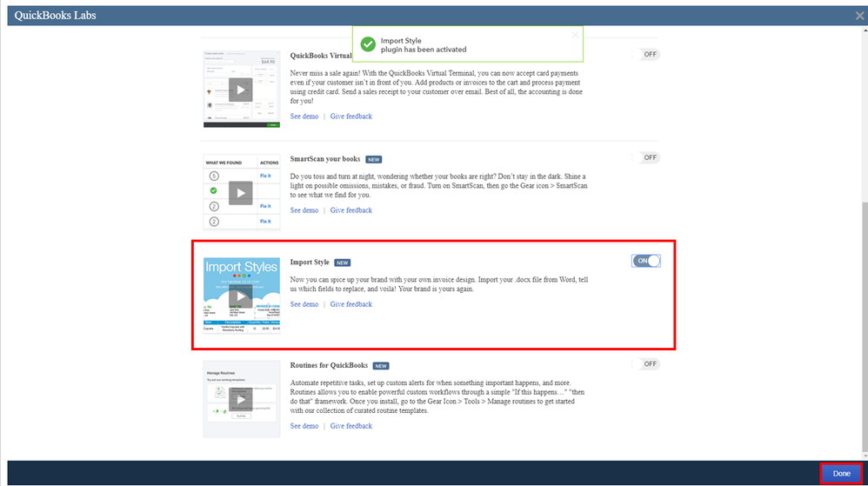Viewport: 868px width, 486px height.
Task: Switch off the Import Style toggle
Action: pyautogui.click(x=646, y=261)
